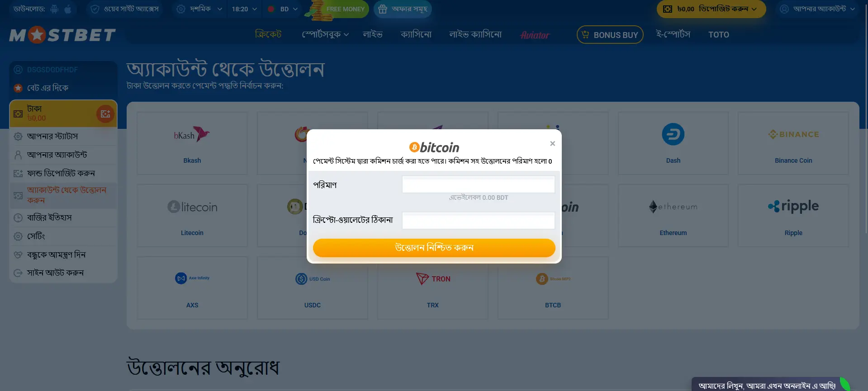Open the Sportsbook navigation menu

point(325,35)
